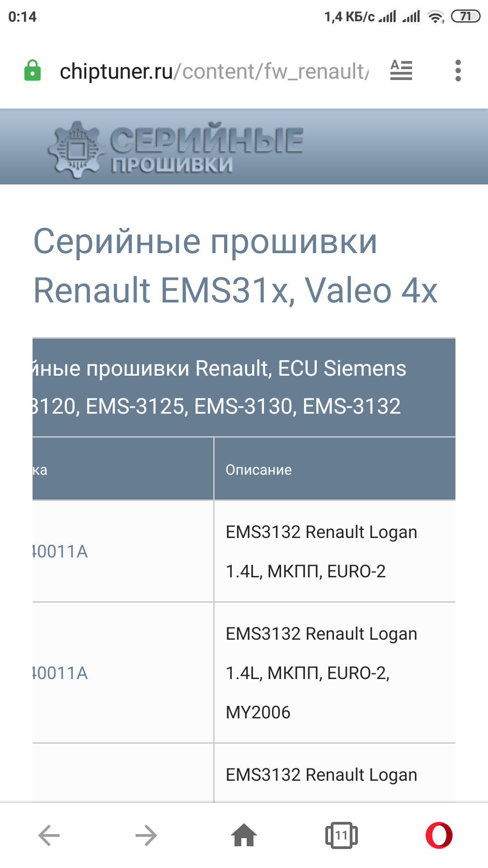The height and width of the screenshot is (868, 488).
Task: Go forward with the right arrow
Action: [x=146, y=835]
